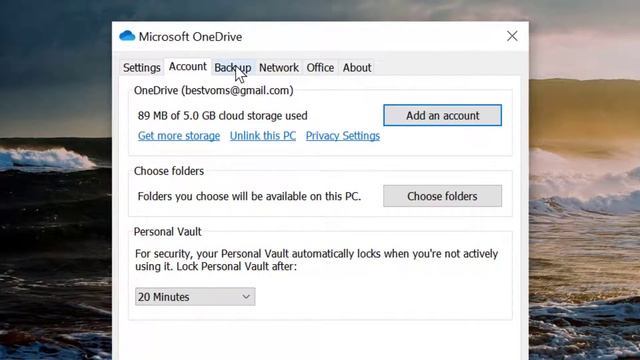
Task: Select the Account tab
Action: (187, 67)
